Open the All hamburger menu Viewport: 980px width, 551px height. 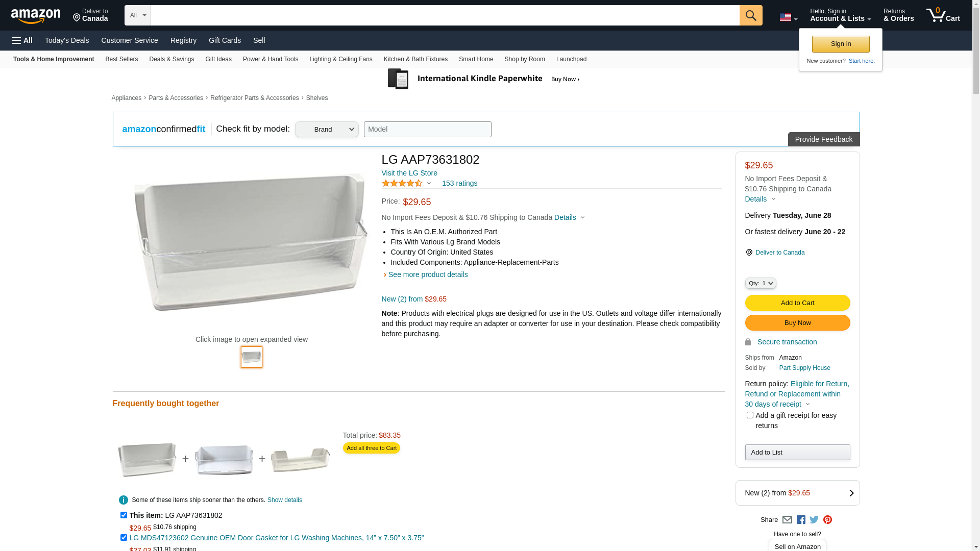(x=22, y=40)
